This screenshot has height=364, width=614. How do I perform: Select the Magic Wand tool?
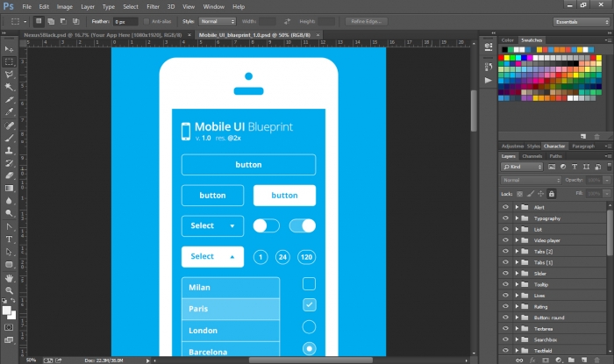pyautogui.click(x=9, y=87)
